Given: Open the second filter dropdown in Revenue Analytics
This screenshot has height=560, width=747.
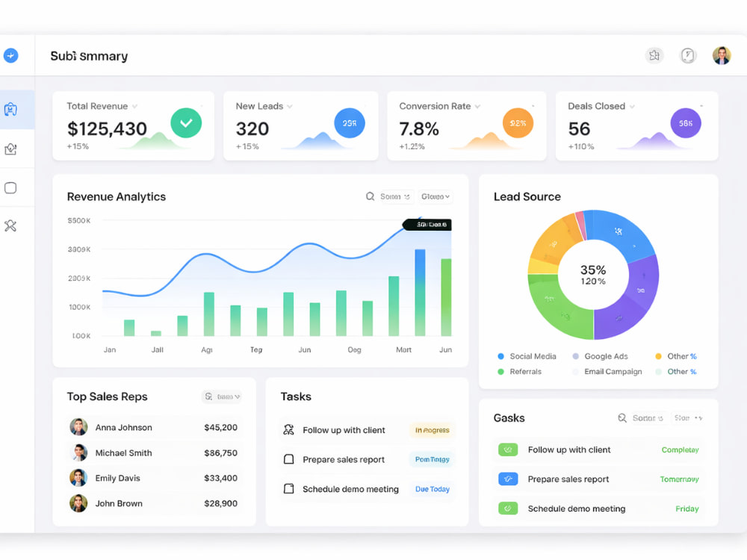Looking at the screenshot, I should pyautogui.click(x=436, y=196).
